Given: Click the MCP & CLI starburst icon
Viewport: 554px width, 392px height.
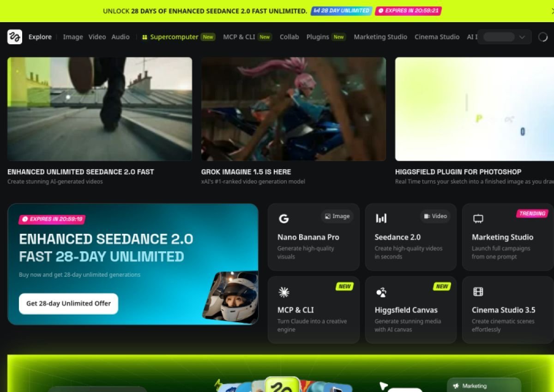Looking at the screenshot, I should point(283,291).
